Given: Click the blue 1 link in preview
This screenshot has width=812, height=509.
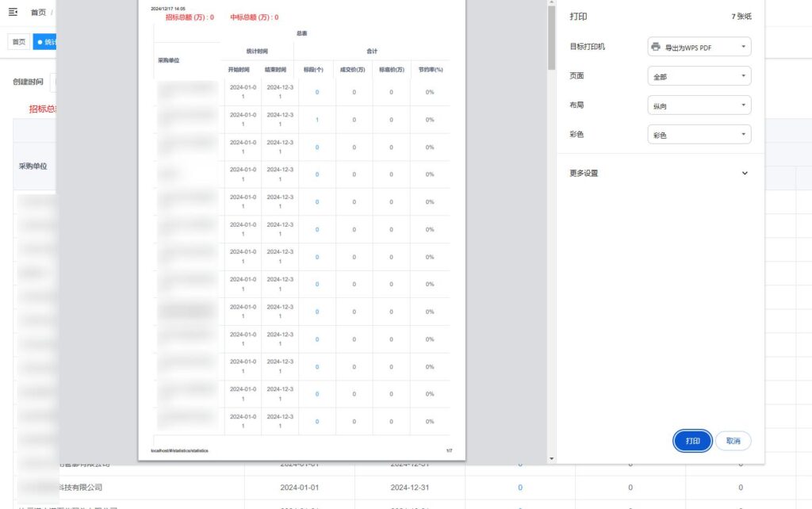Looking at the screenshot, I should pyautogui.click(x=317, y=120).
